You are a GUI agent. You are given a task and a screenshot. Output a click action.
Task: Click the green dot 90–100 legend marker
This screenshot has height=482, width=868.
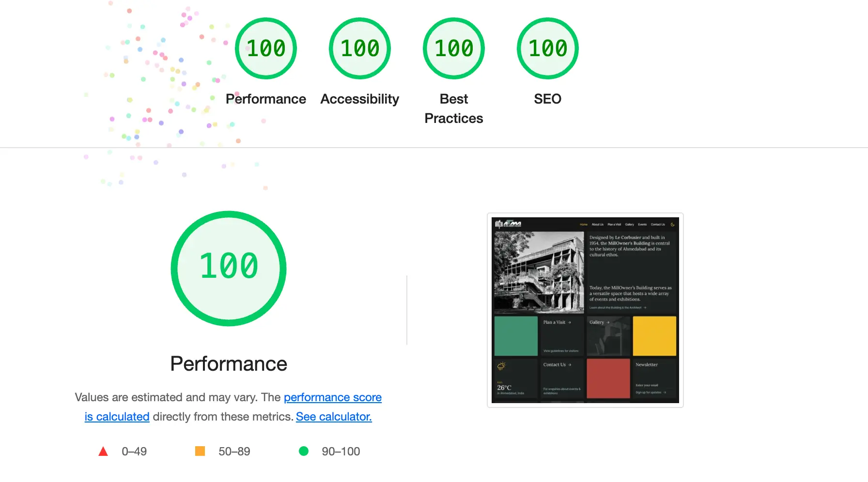pos(304,451)
